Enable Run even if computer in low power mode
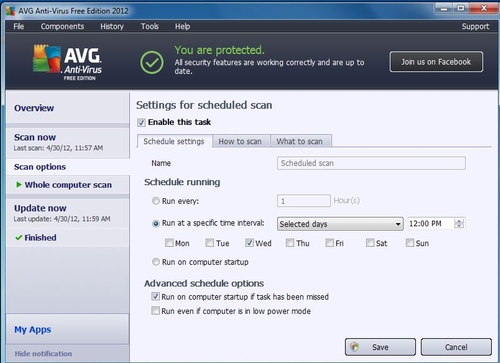The width and height of the screenshot is (500, 363). tap(155, 311)
